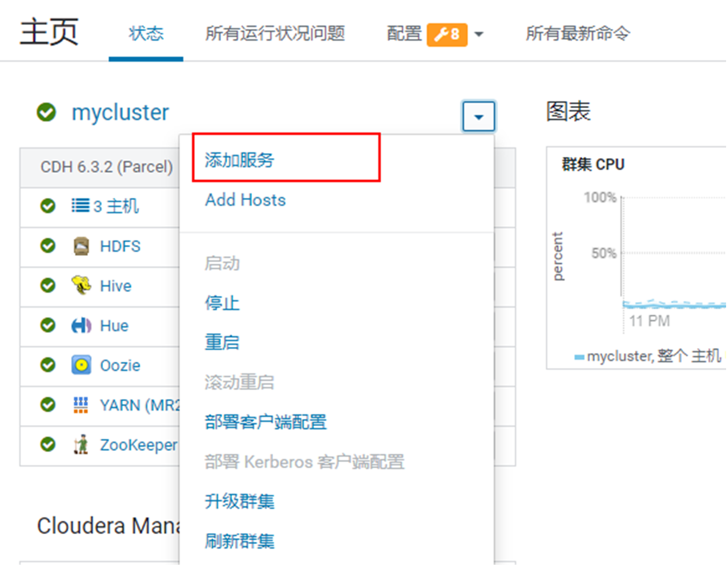Screen dimensions: 728x578
Task: Choose 重启 in the cluster menu
Action: click(222, 343)
